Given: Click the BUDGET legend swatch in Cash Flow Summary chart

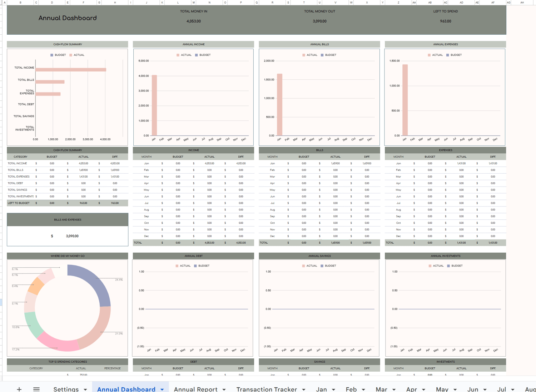Looking at the screenshot, I should [52, 55].
